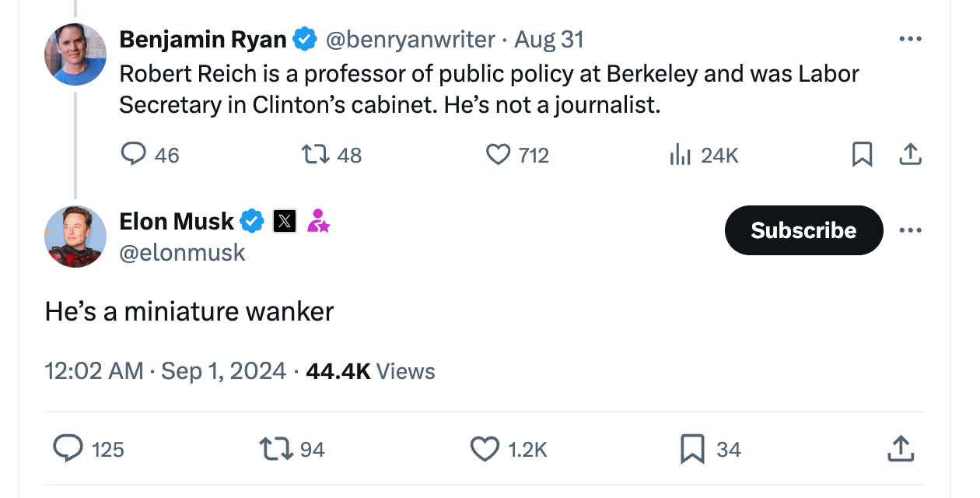Like Elon Musk's tweet with 1.2K likes

485,449
